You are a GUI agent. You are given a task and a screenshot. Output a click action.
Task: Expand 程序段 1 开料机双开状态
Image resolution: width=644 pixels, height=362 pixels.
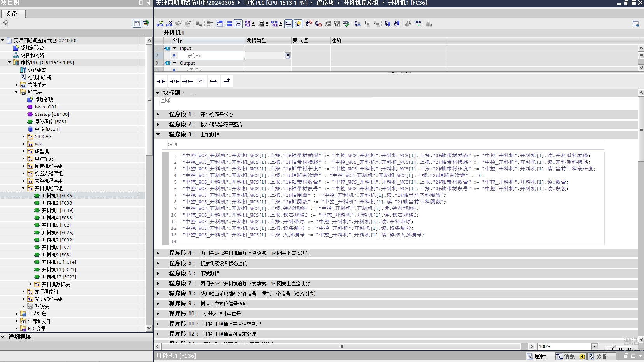(x=158, y=114)
